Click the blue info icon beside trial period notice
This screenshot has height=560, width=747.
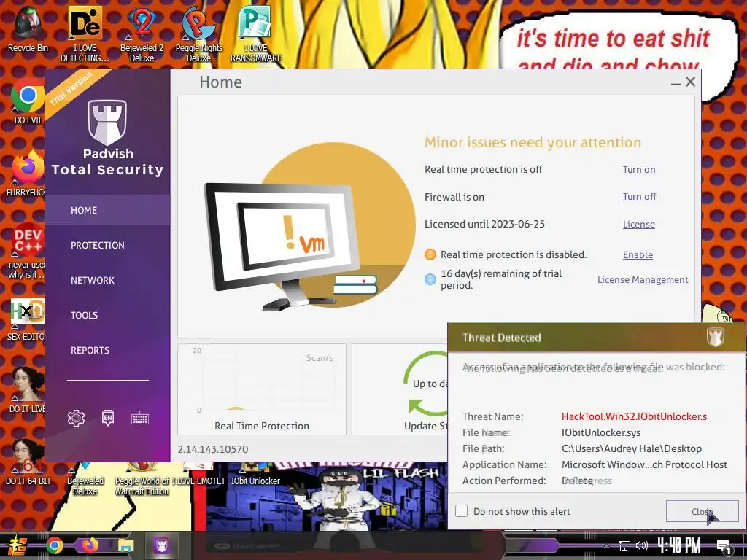click(x=430, y=279)
